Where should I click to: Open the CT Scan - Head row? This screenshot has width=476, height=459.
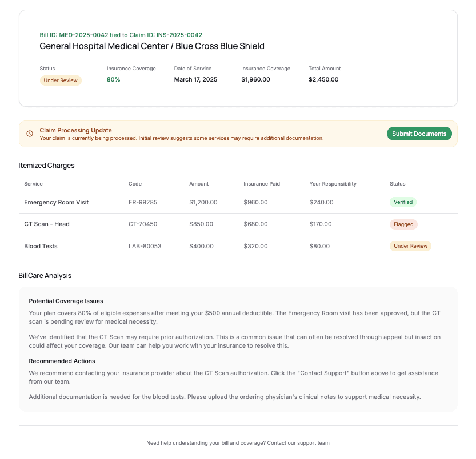pyautogui.click(x=238, y=224)
